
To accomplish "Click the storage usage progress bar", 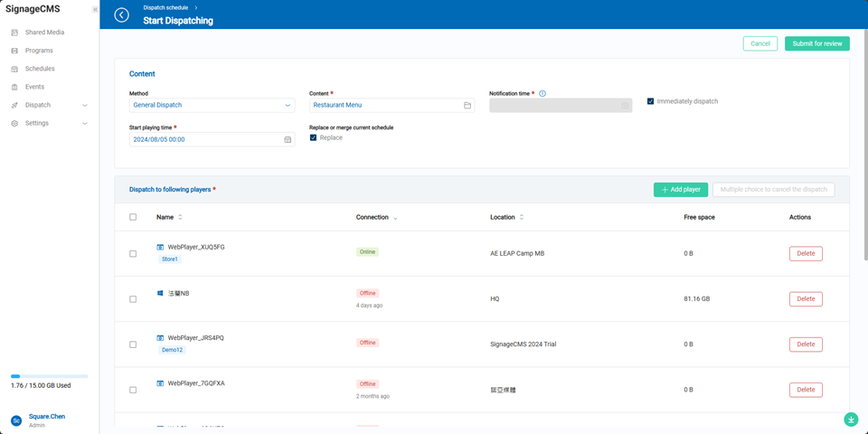I will click(49, 376).
